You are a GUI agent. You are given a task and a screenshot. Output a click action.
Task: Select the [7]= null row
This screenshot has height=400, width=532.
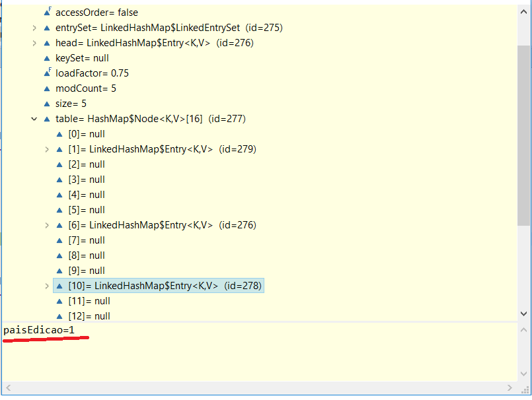[x=87, y=240]
